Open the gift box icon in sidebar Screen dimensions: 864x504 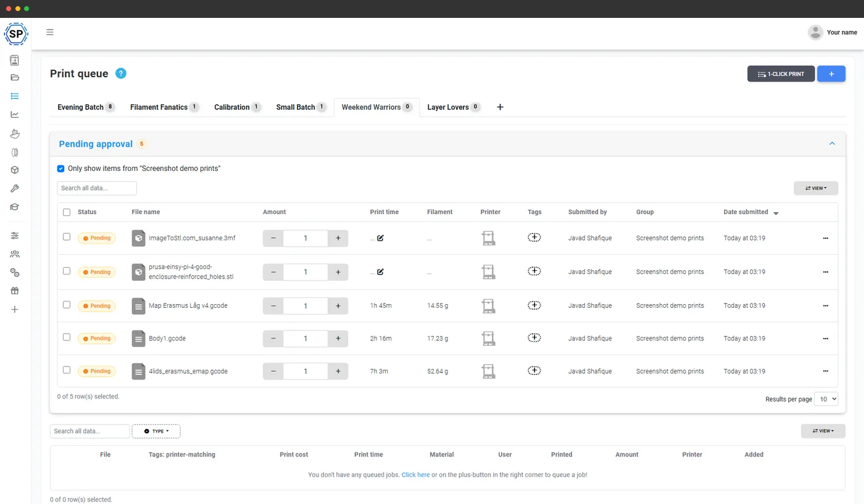pyautogui.click(x=15, y=291)
